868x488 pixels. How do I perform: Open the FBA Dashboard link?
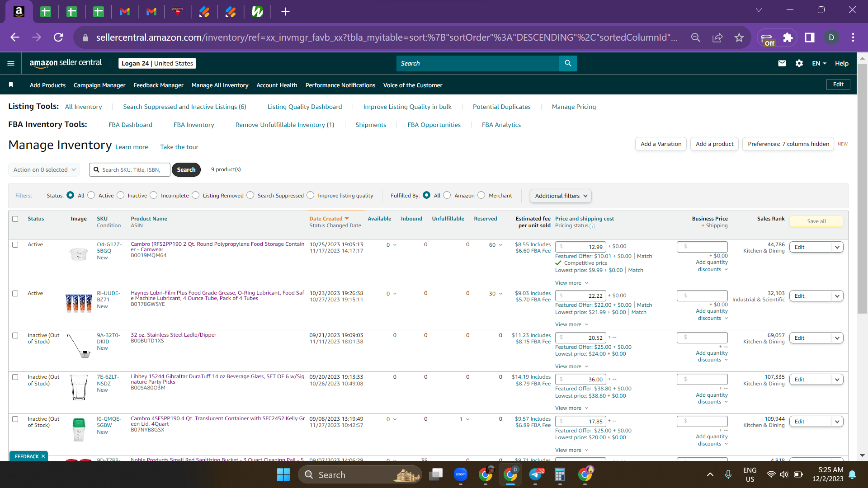pyautogui.click(x=130, y=125)
